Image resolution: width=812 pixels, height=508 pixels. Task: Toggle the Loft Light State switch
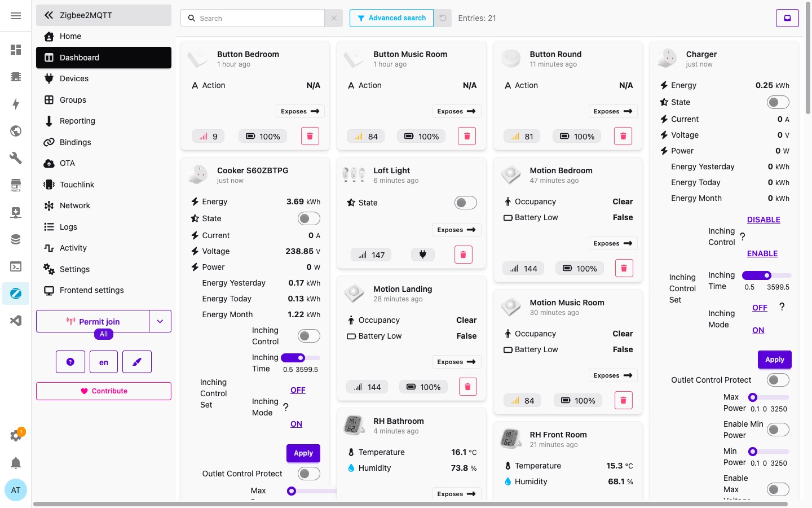466,202
